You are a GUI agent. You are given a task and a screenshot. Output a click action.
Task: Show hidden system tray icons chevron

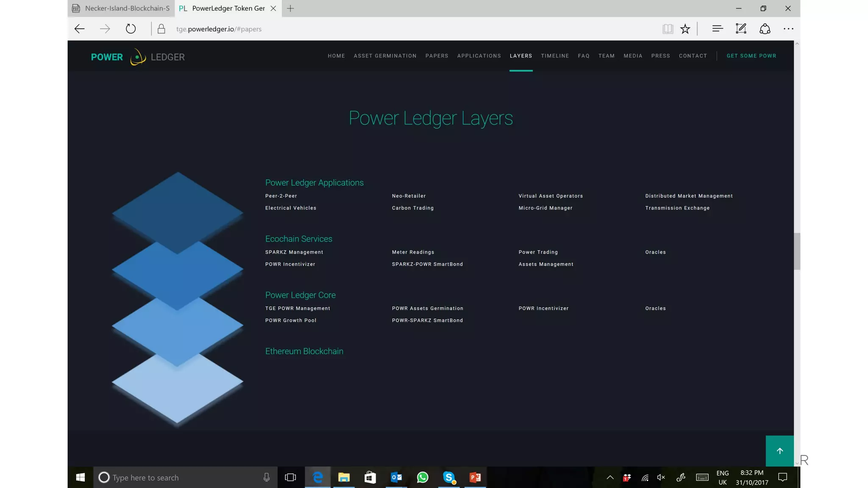[610, 477]
